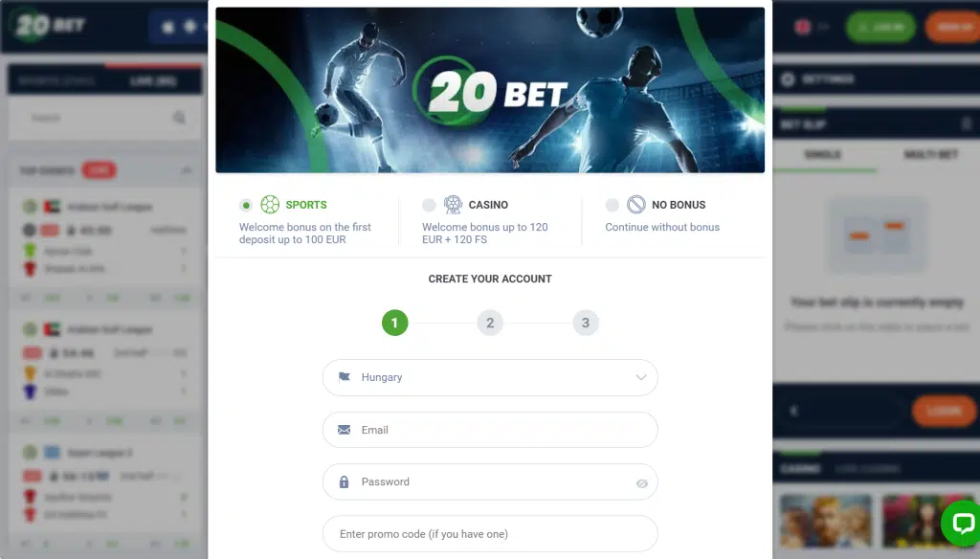Click the 20Bet logo in the banner
The height and width of the screenshot is (559, 980).
(x=491, y=92)
